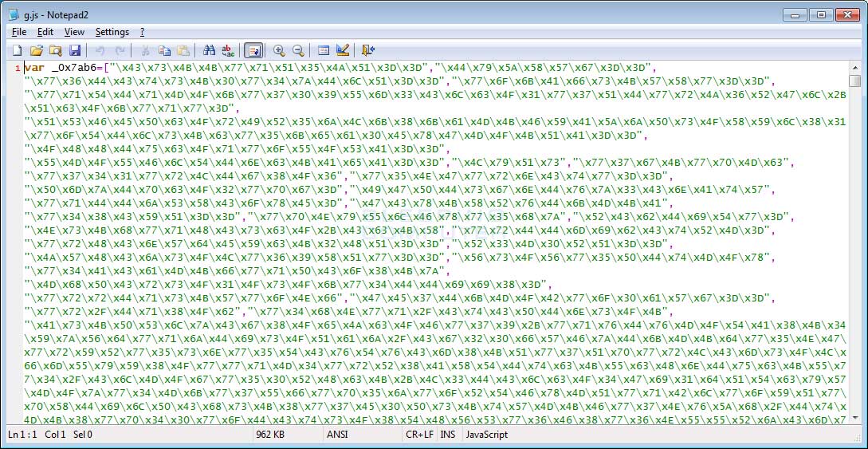Copy selection with the copy icon
This screenshot has width=868, height=449.
coord(164,50)
